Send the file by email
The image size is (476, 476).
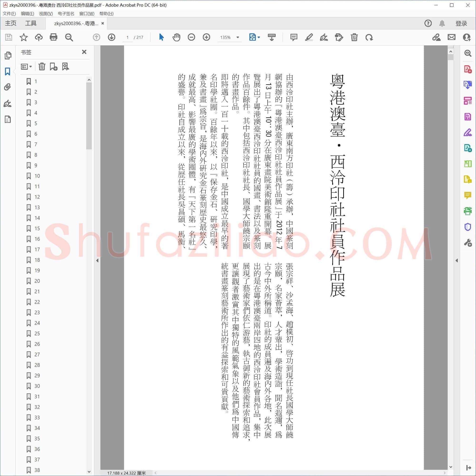tap(451, 37)
